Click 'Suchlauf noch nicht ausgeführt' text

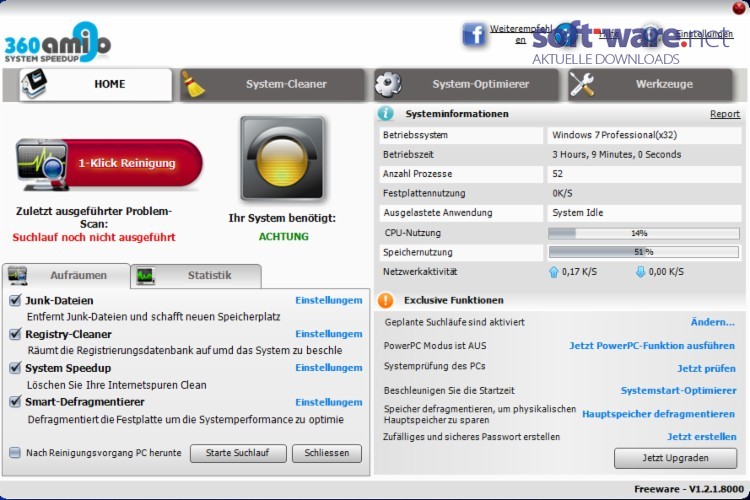coord(94,237)
